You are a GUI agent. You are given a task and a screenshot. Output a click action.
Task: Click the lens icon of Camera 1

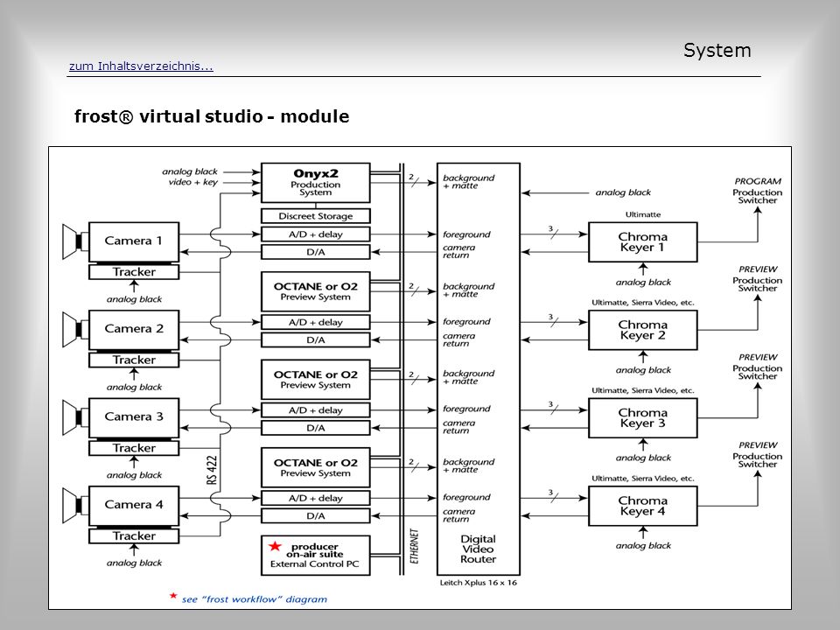tap(75, 241)
